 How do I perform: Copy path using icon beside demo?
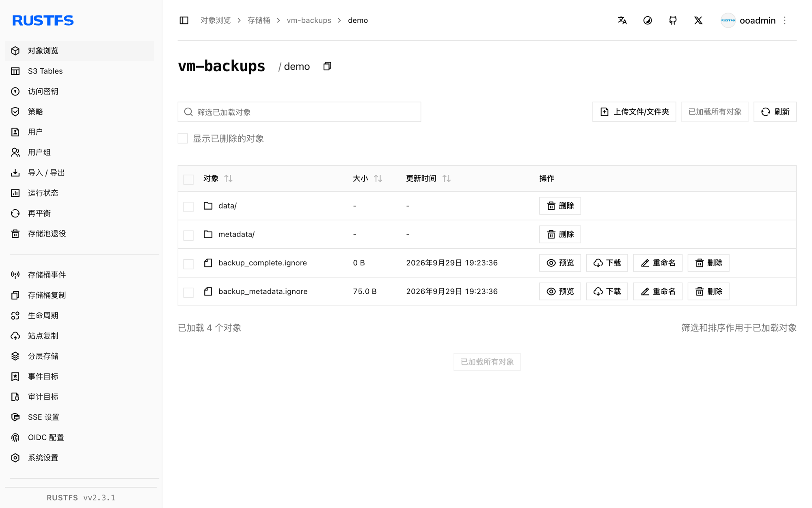click(327, 66)
